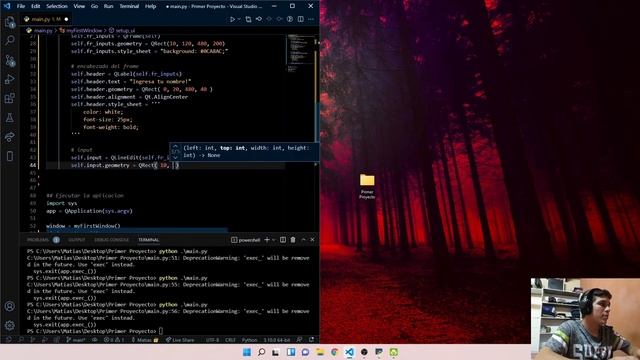This screenshot has width=640, height=360.
Task: Kill terminal with trash icon
Action: pyautogui.click(x=293, y=240)
